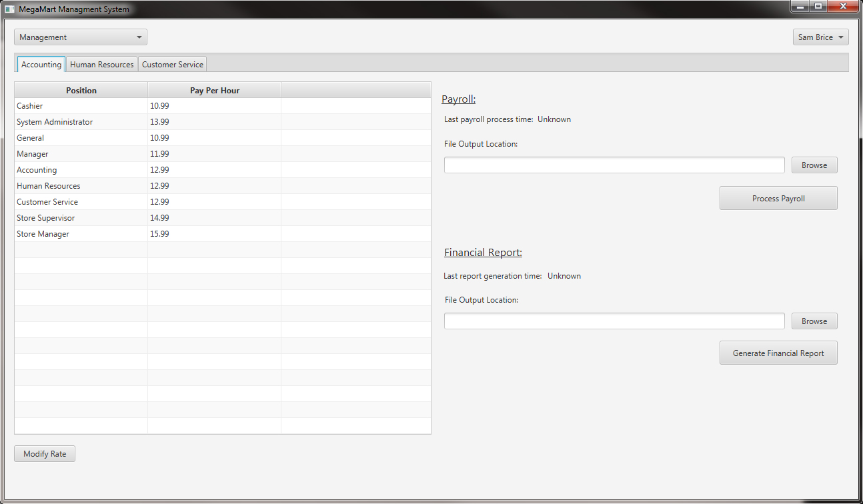
Task: Select the Cashier row in table
Action: tap(81, 106)
